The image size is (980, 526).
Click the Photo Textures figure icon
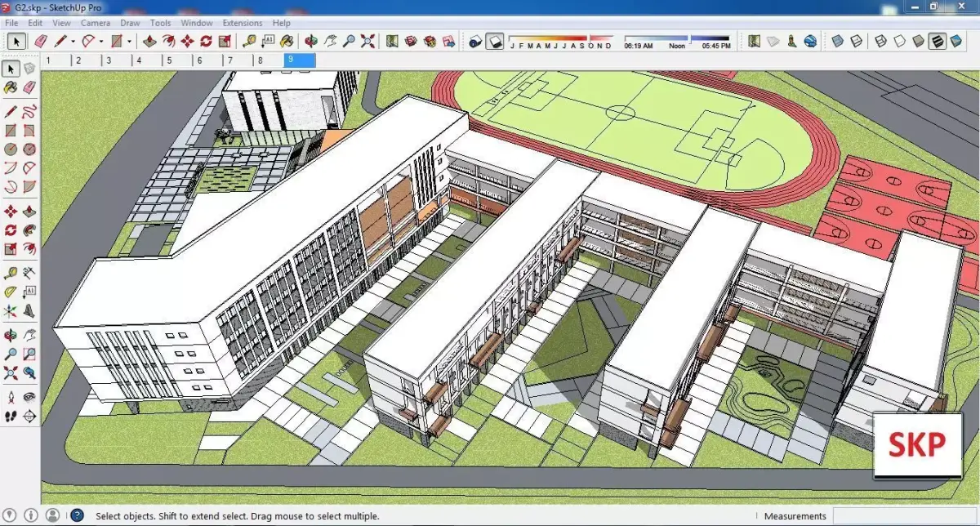[791, 41]
